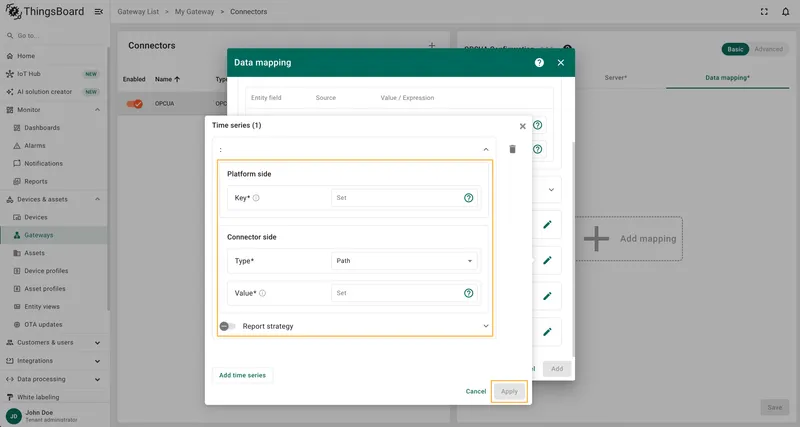Click the Go to search field
Screen dimensions: 800x427
click(55, 36)
